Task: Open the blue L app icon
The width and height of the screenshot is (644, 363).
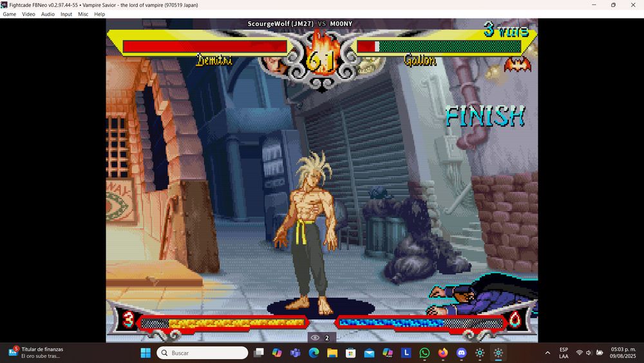Action: (406, 353)
